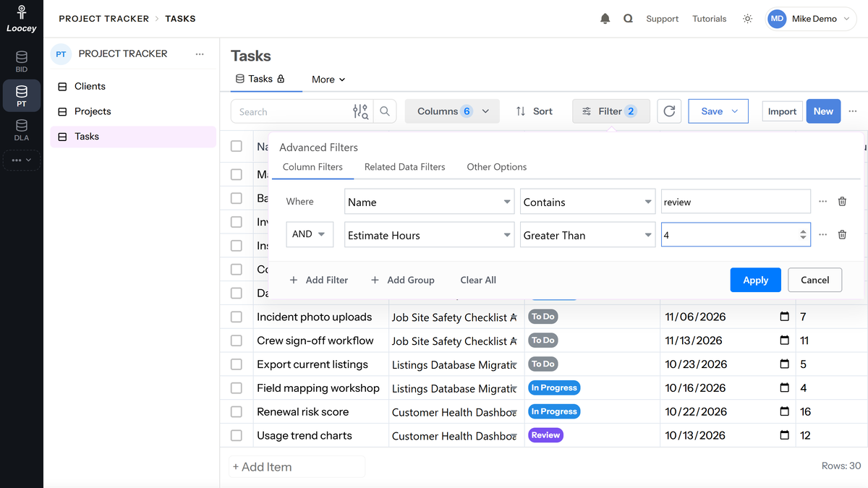Click Add Filter
The height and width of the screenshot is (488, 868).
319,280
